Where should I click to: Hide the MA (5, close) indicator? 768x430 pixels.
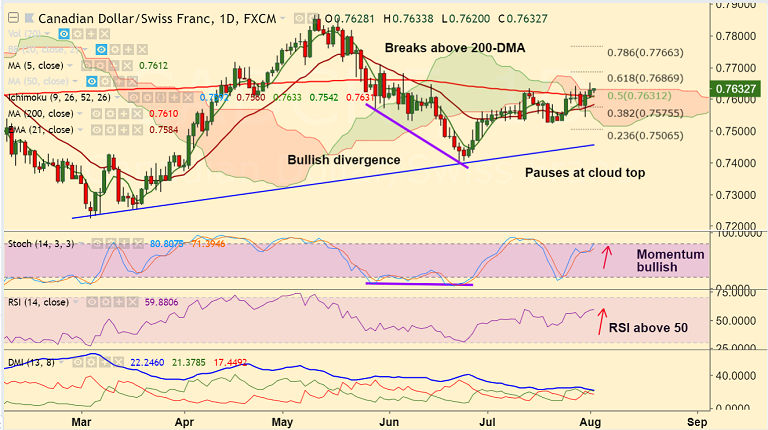[x=86, y=66]
